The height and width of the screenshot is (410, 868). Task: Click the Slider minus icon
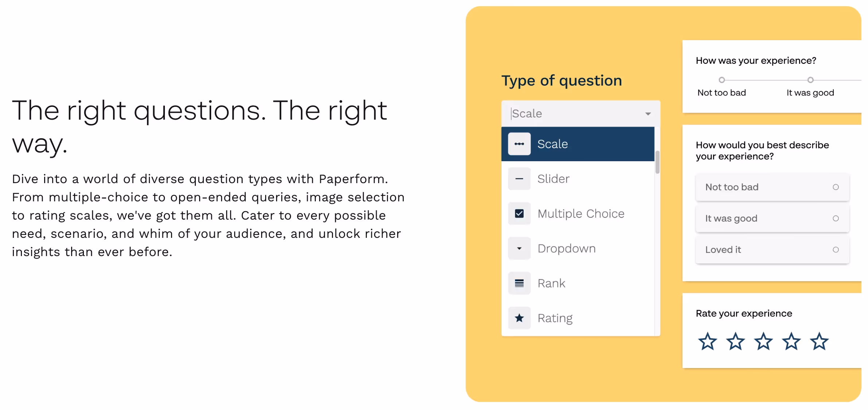[x=519, y=179]
